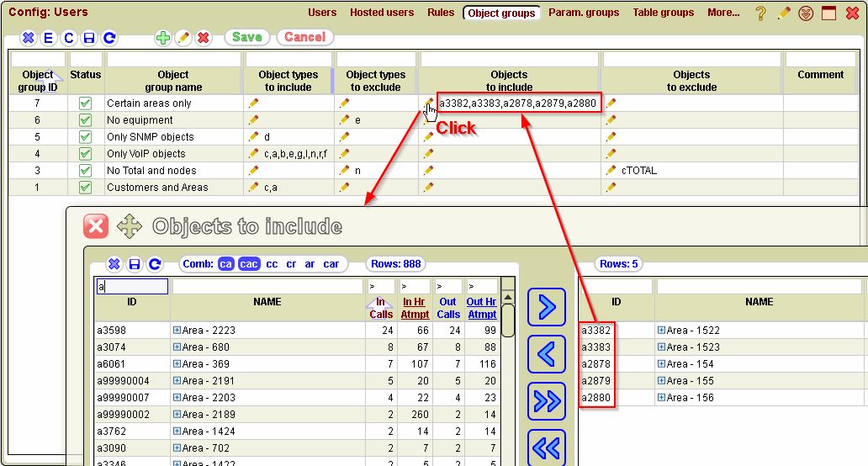Click the pencil edit icon in header
The image size is (868, 466).
783,13
